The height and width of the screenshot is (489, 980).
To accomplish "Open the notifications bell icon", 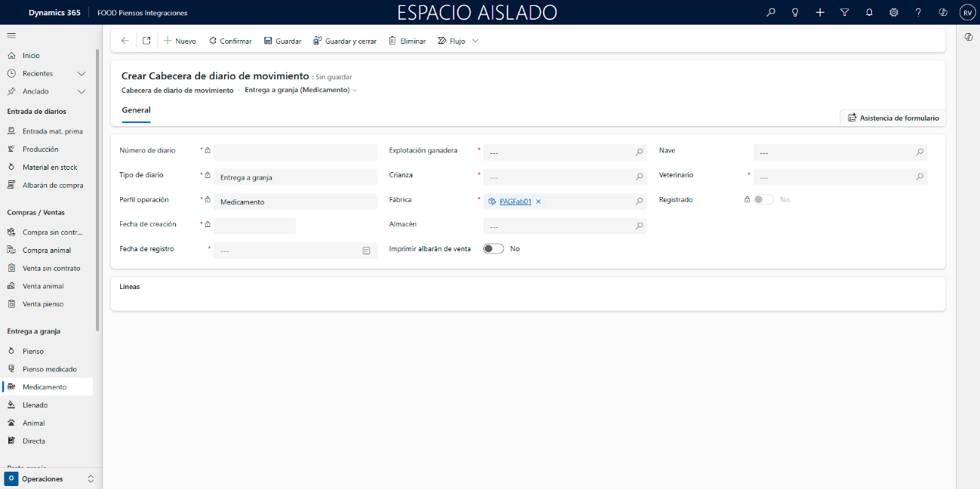I will point(869,12).
